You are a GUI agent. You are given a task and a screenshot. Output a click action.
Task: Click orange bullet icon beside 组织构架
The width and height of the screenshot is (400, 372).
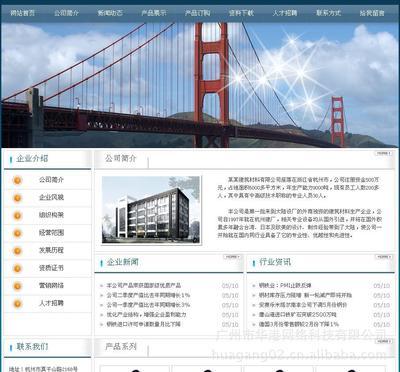pos(17,216)
